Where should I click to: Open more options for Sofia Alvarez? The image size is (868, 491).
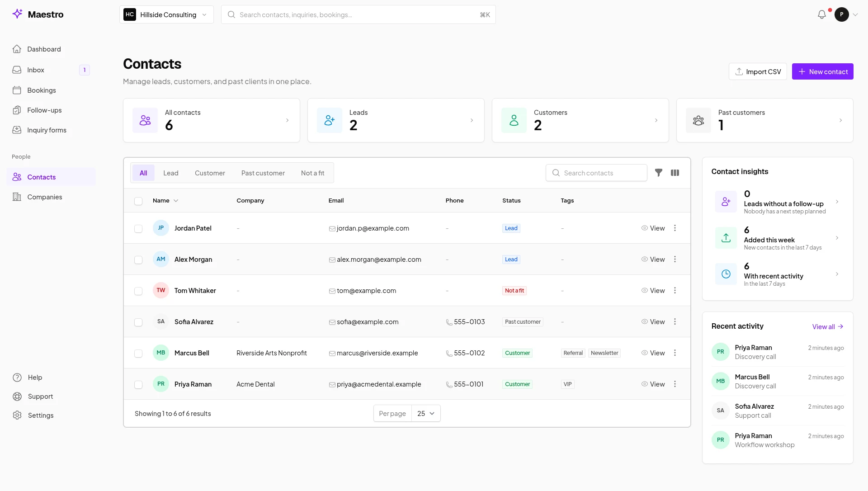(x=675, y=321)
